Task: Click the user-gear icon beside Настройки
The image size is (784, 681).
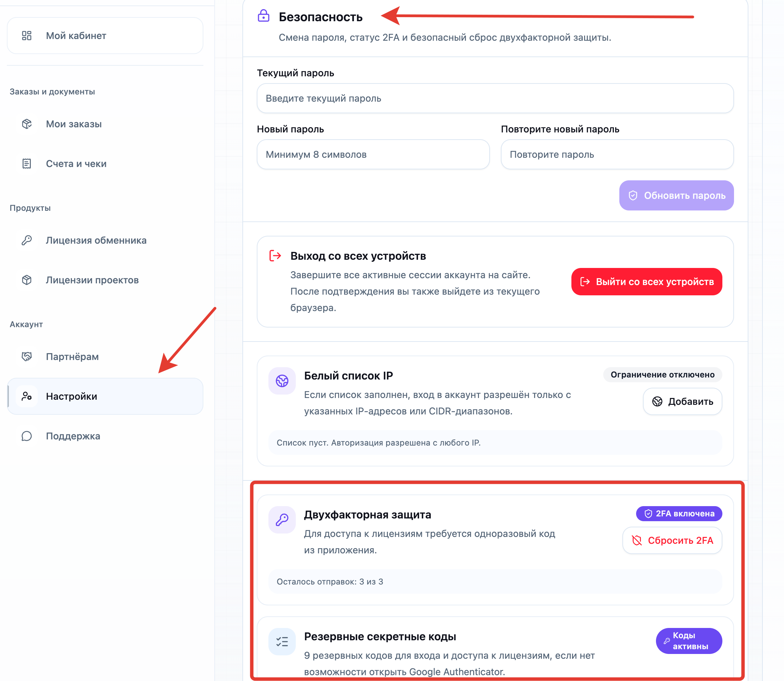Action: (x=27, y=396)
